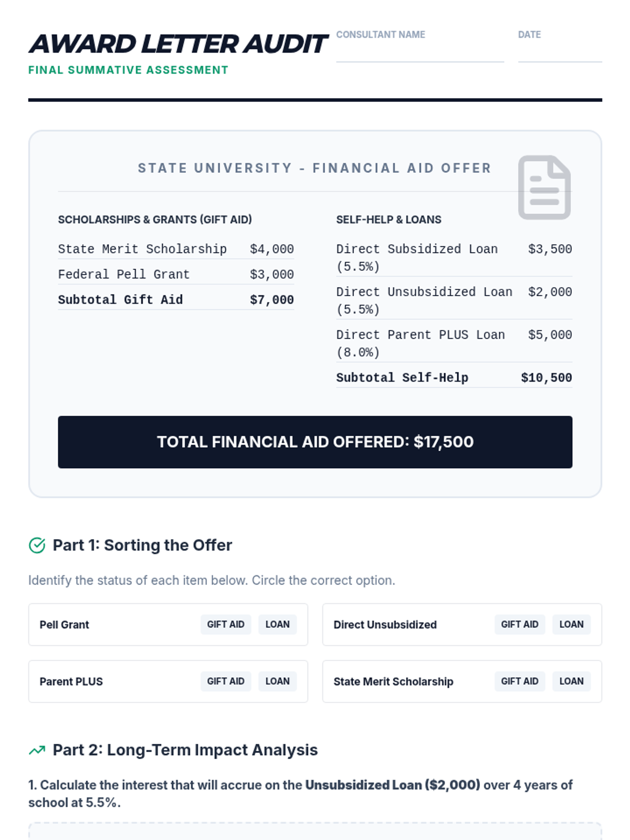Click the document icon in aid offer

(544, 187)
